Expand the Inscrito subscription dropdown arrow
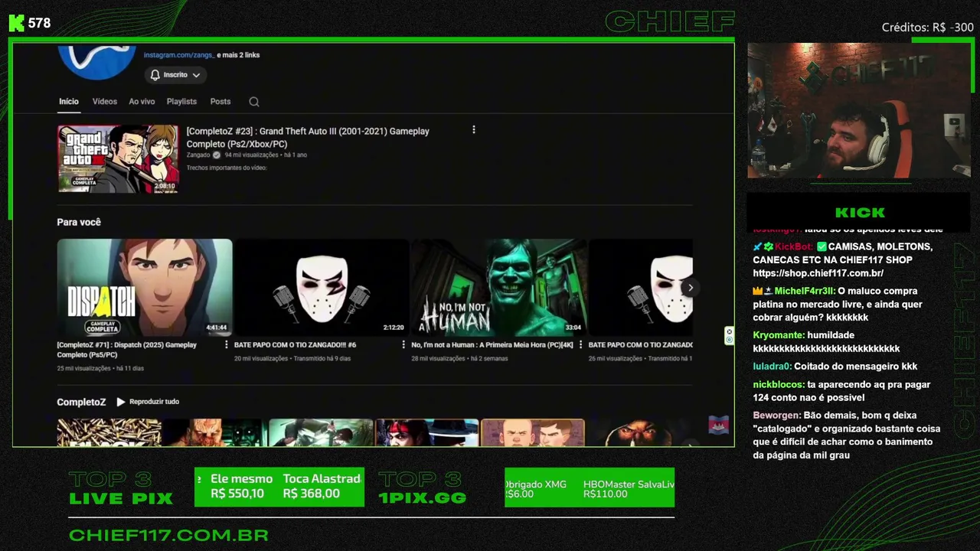 point(196,75)
